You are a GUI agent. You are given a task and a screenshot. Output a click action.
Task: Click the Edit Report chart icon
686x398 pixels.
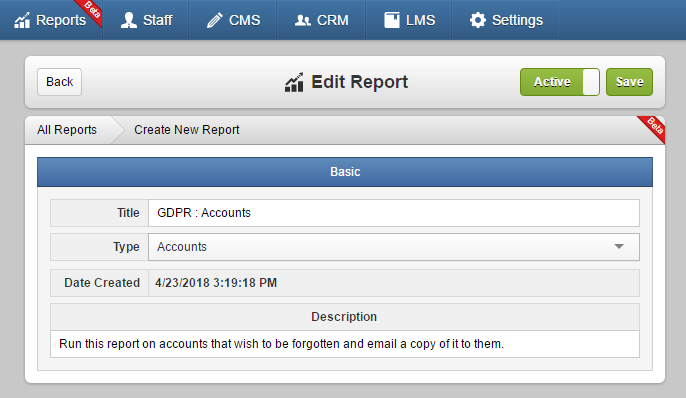294,82
